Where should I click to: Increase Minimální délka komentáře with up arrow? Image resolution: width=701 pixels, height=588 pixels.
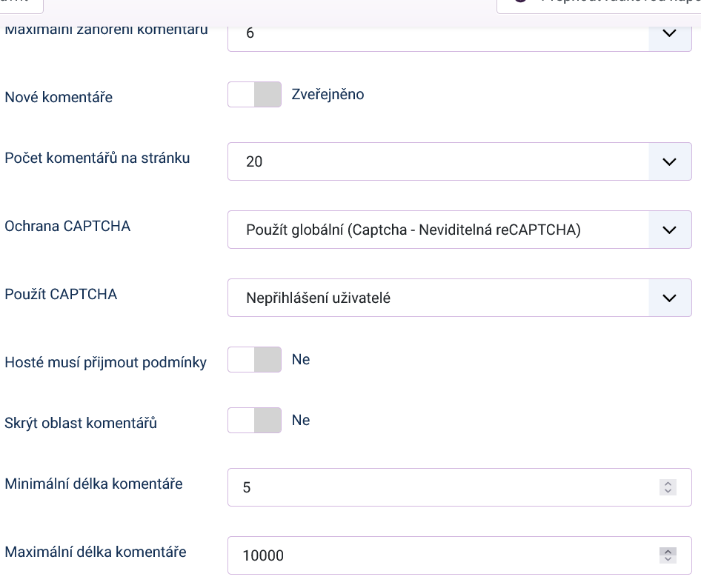(668, 484)
